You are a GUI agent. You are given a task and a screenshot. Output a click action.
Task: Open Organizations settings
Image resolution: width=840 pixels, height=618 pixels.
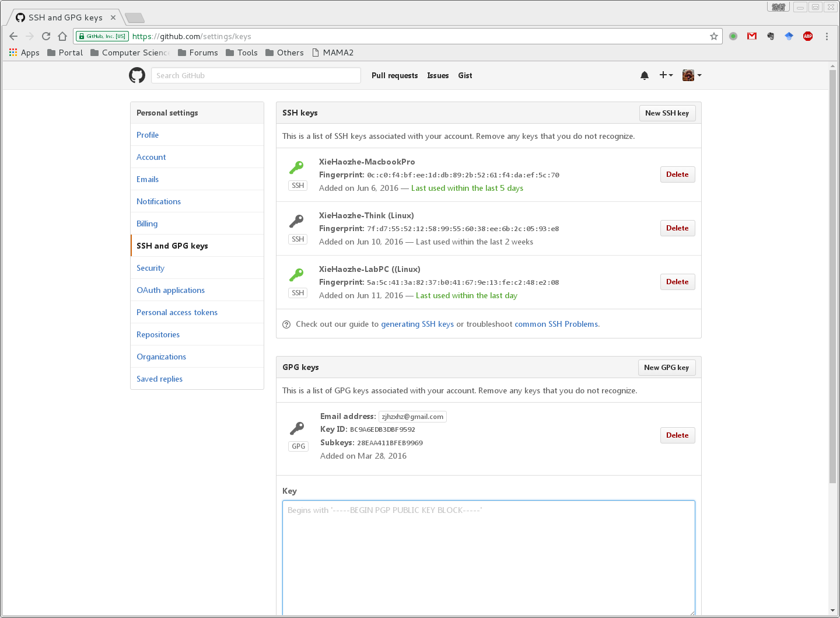pyautogui.click(x=197, y=357)
